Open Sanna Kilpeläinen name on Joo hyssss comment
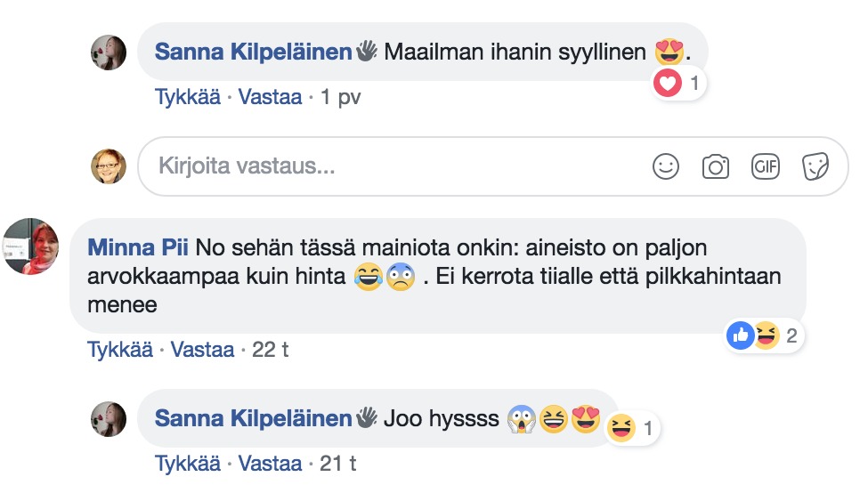Screen dimensions: 868x493 [x=253, y=417]
